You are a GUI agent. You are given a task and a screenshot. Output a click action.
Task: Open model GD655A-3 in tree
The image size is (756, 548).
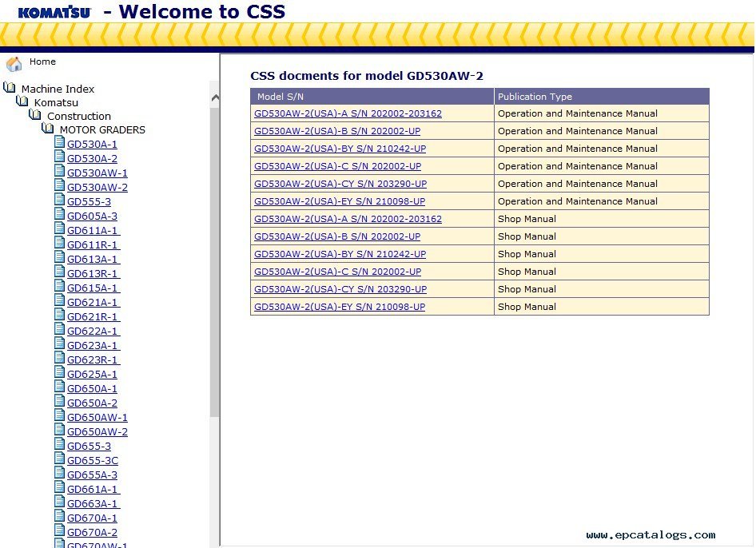[92, 475]
